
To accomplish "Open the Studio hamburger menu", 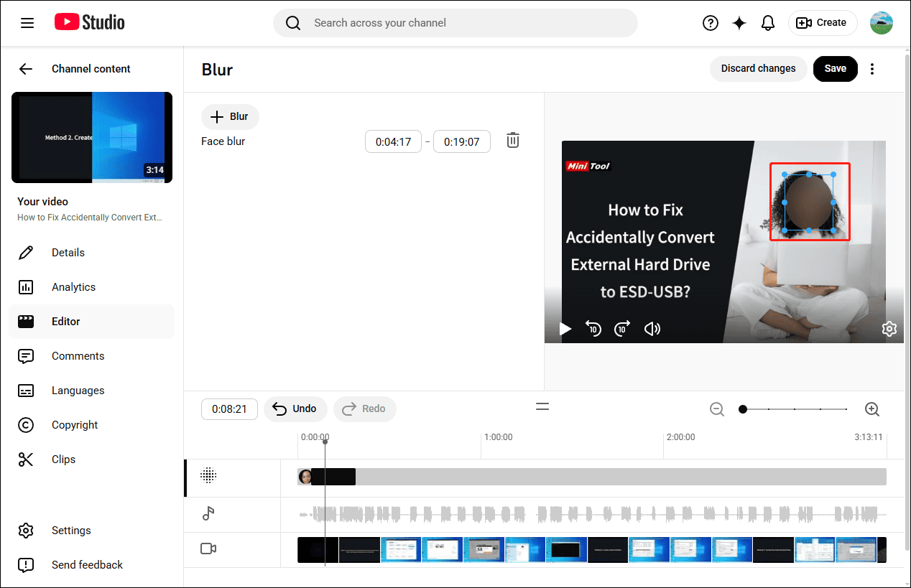I will click(x=27, y=22).
